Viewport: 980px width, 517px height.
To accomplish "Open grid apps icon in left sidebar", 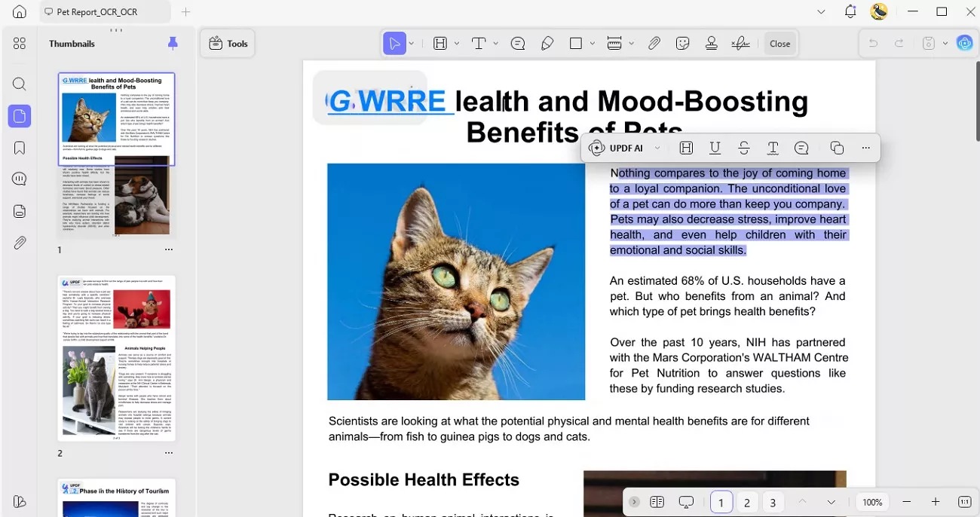I will 20,44.
